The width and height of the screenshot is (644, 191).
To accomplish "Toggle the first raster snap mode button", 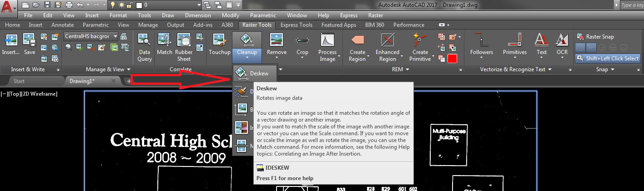I will 580,47.
